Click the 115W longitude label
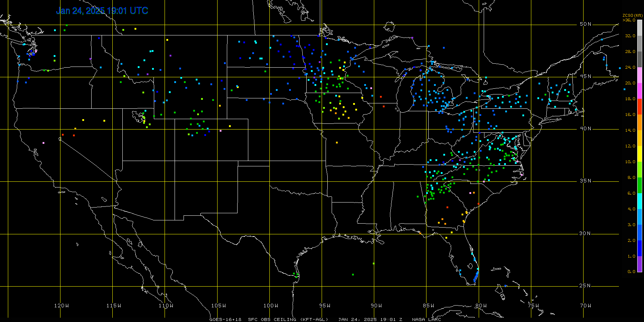 [x=114, y=306]
